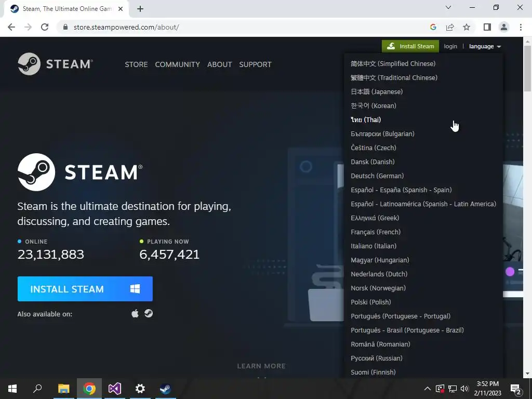Viewport: 532px width, 399px height.
Task: Click the Steam logo in the header
Action: 55,64
